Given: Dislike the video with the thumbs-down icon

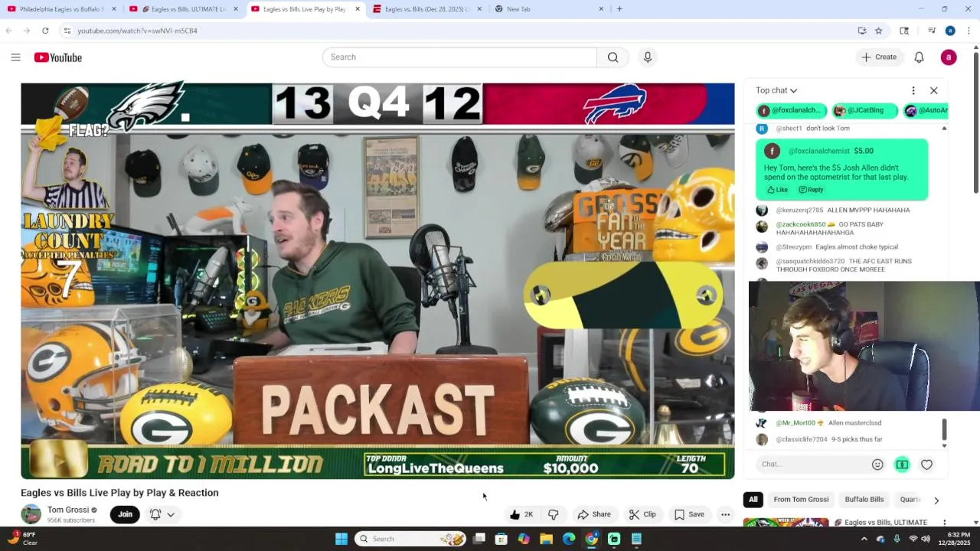Looking at the screenshot, I should (553, 514).
